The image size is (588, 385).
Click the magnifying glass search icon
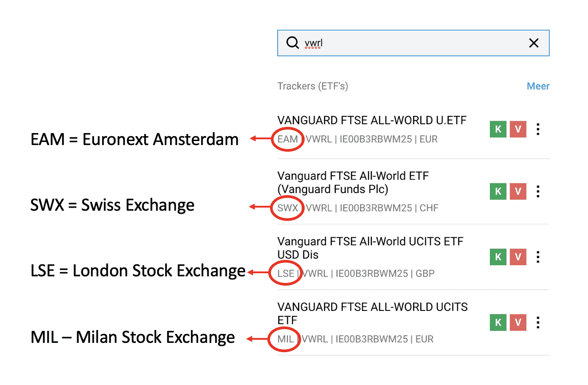tap(292, 43)
